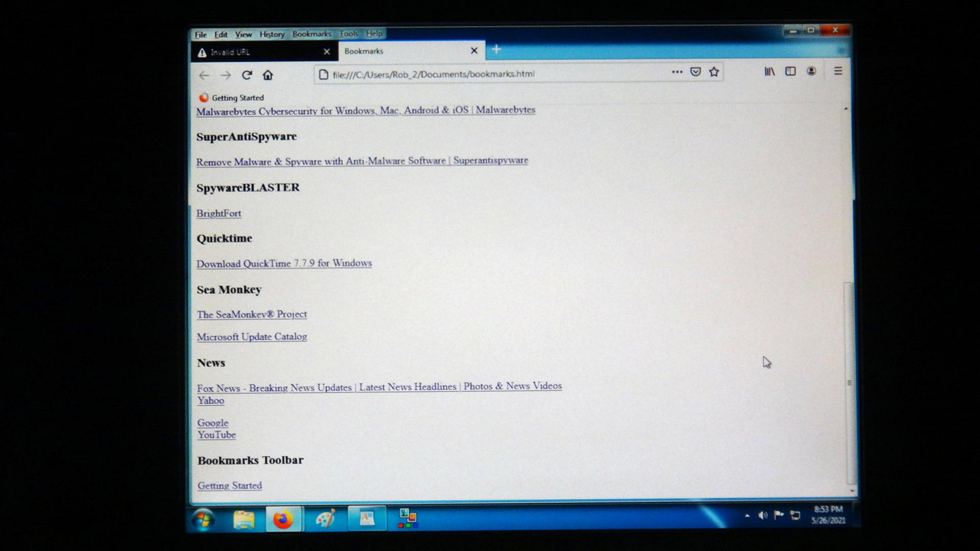Open the hamburger application menu
Image resolution: width=980 pixels, height=551 pixels.
coord(838,70)
